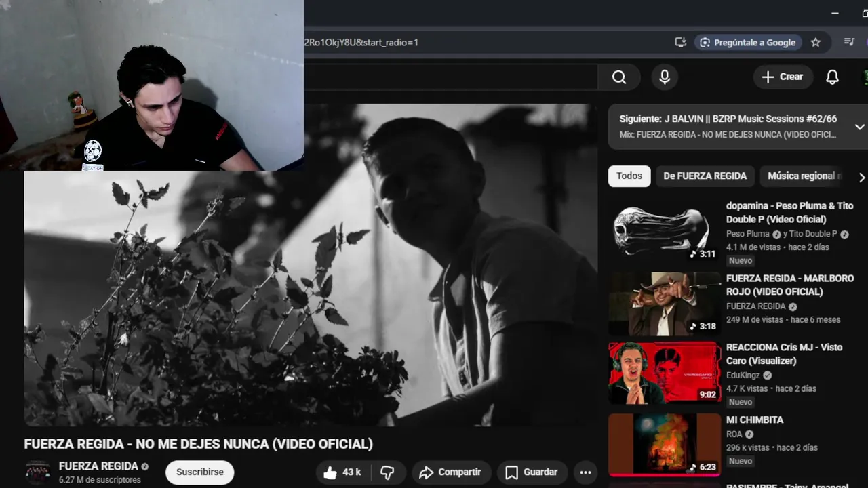Viewport: 868px width, 488px height.
Task: Like the video with thumbs up 43 k
Action: [x=343, y=472]
